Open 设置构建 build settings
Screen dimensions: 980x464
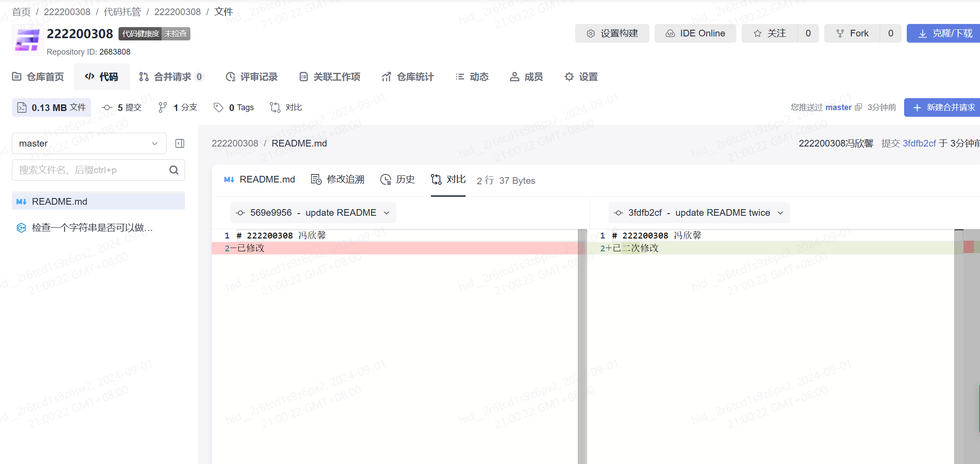pyautogui.click(x=612, y=33)
